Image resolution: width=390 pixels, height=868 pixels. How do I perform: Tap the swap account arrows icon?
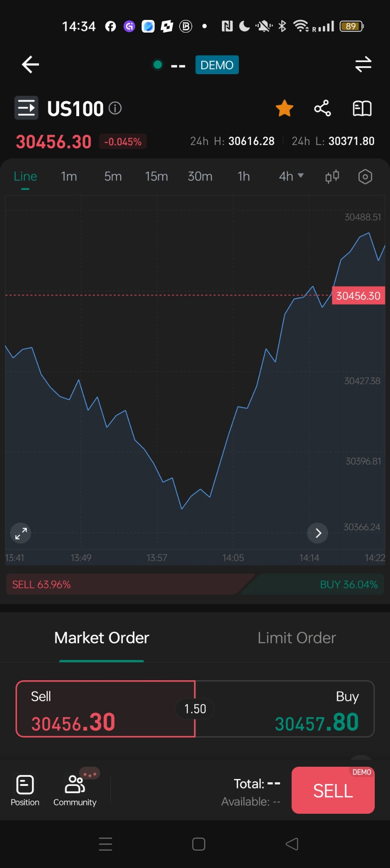363,64
